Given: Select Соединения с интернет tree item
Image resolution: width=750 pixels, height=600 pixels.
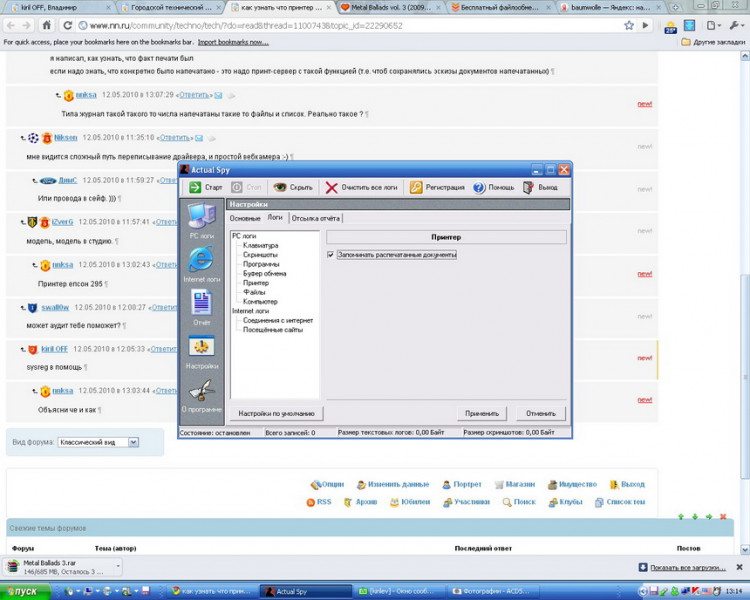Looking at the screenshot, I should point(278,321).
